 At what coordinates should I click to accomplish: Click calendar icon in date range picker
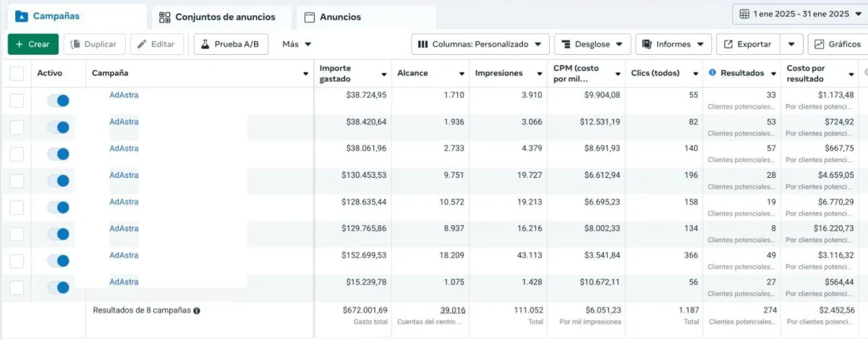(744, 14)
